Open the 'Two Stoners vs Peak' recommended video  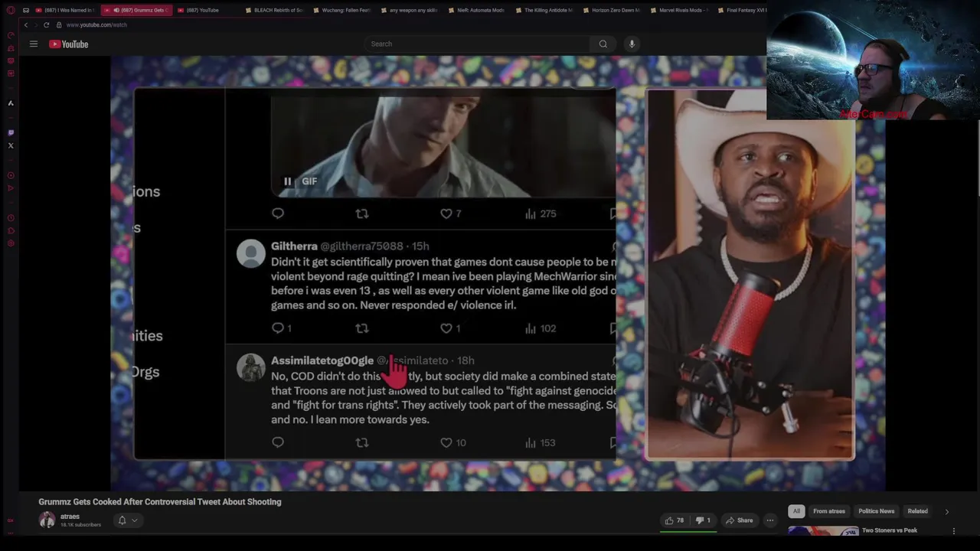click(x=890, y=530)
